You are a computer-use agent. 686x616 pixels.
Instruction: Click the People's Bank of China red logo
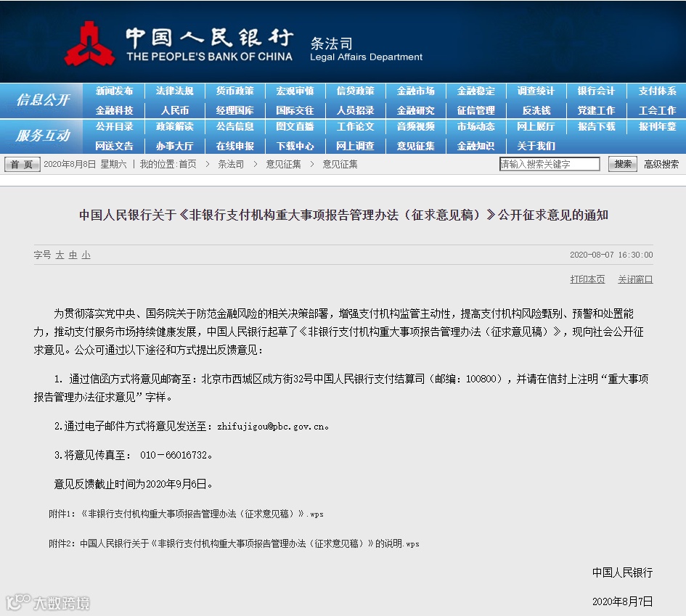pos(90,44)
